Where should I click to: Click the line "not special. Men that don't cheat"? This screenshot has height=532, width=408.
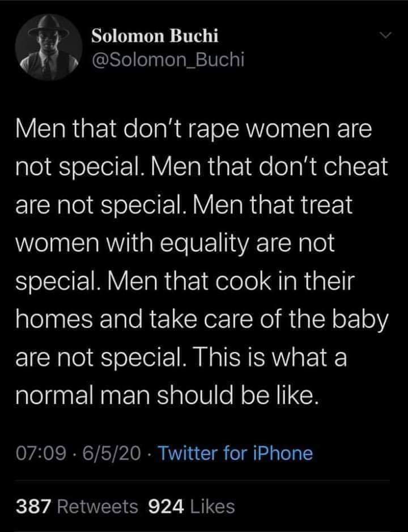pyautogui.click(x=201, y=168)
